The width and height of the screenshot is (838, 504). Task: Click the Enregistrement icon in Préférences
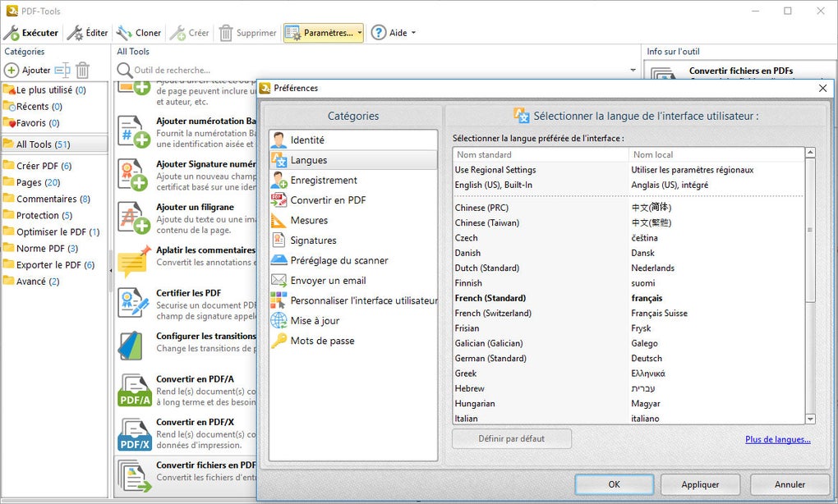pos(279,180)
